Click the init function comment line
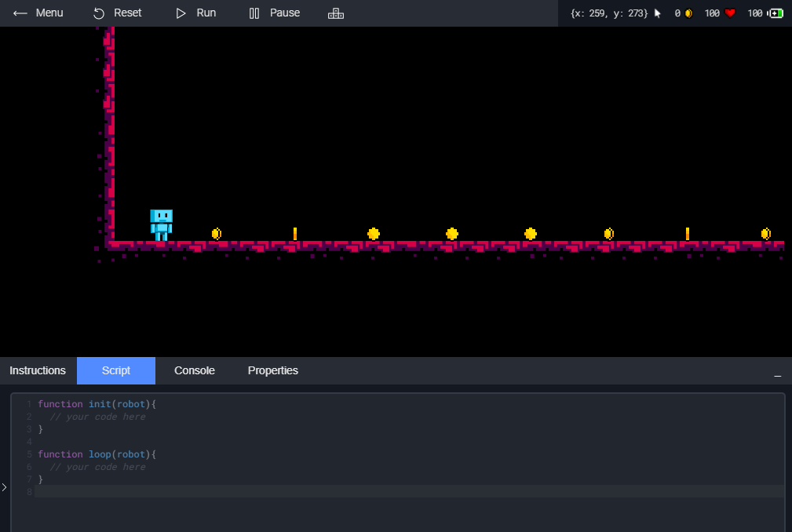Image resolution: width=792 pixels, height=532 pixels. point(98,417)
